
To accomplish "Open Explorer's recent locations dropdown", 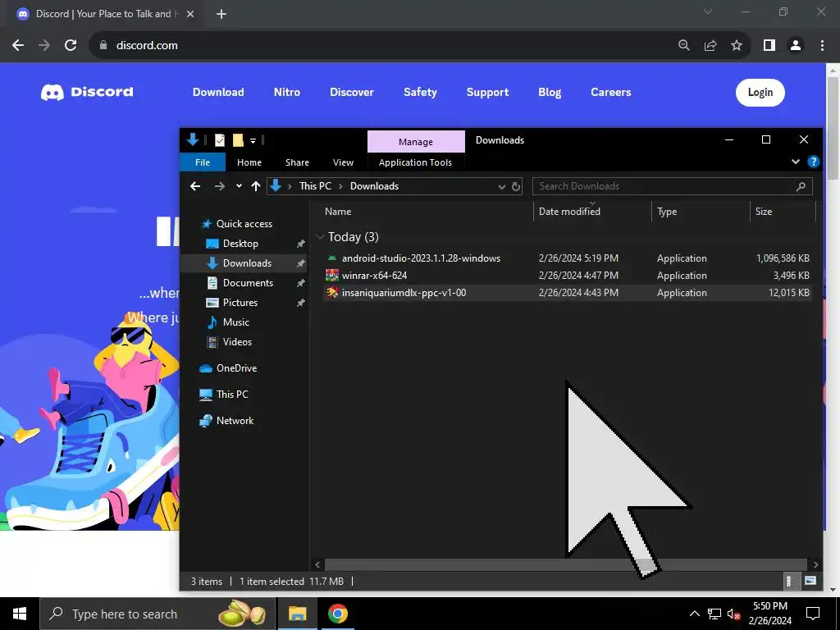I will tap(239, 186).
